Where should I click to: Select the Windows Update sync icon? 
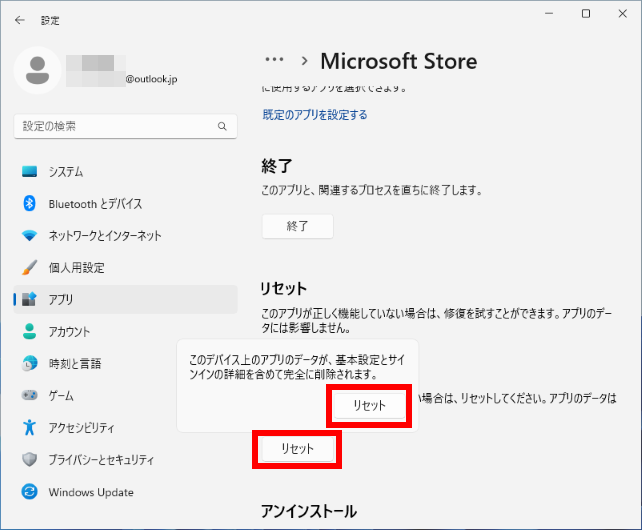(29, 491)
